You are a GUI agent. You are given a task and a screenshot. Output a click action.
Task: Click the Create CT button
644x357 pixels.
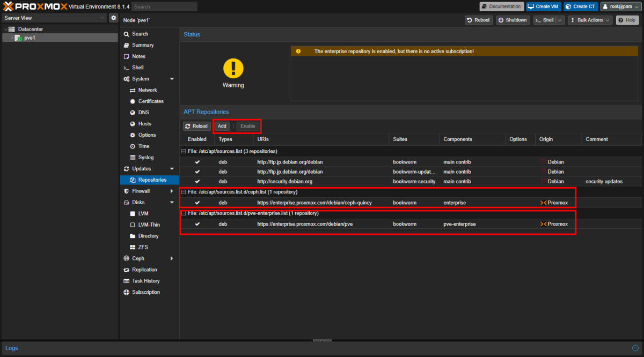pyautogui.click(x=580, y=6)
